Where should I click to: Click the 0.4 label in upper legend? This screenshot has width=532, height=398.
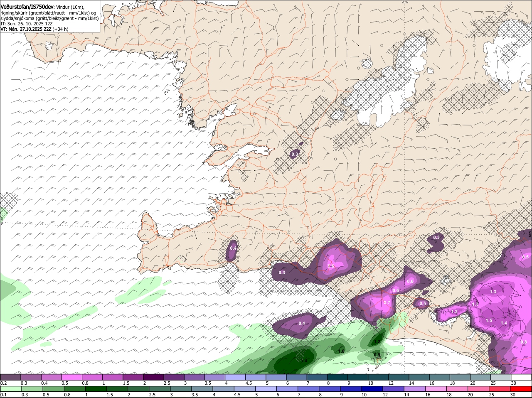pos(44,383)
